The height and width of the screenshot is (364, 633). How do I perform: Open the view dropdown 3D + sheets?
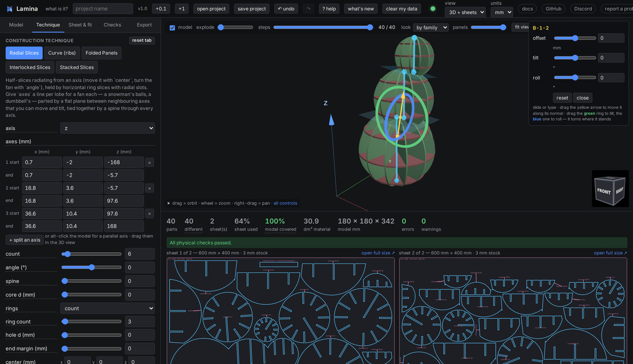pyautogui.click(x=465, y=12)
